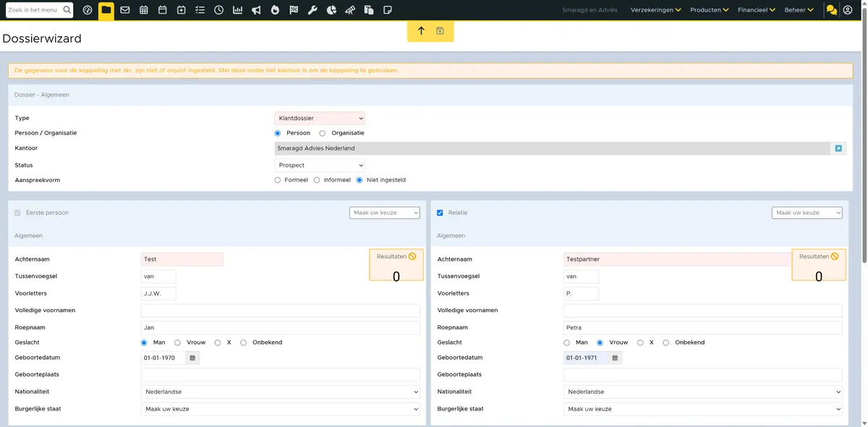
Task: Select Man for the Relatie person's Geslacht
Action: pyautogui.click(x=567, y=342)
